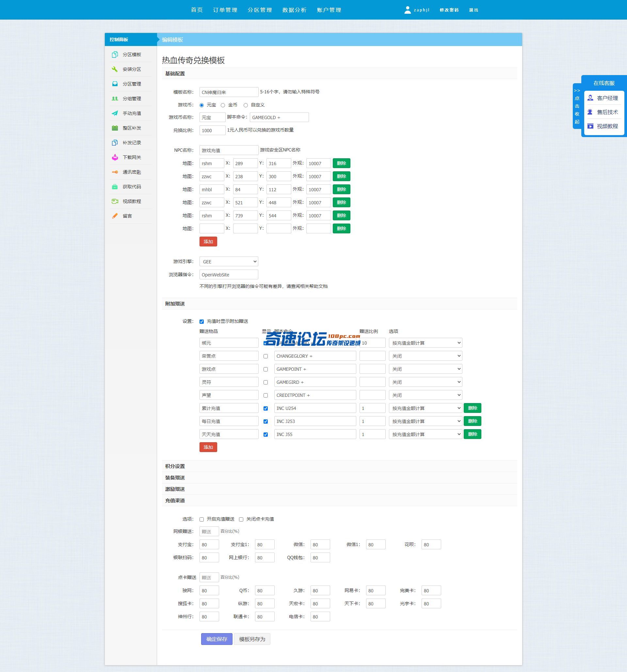Image resolution: width=627 pixels, height=672 pixels.
Task: Click the 退出 logout link
Action: coord(474,10)
